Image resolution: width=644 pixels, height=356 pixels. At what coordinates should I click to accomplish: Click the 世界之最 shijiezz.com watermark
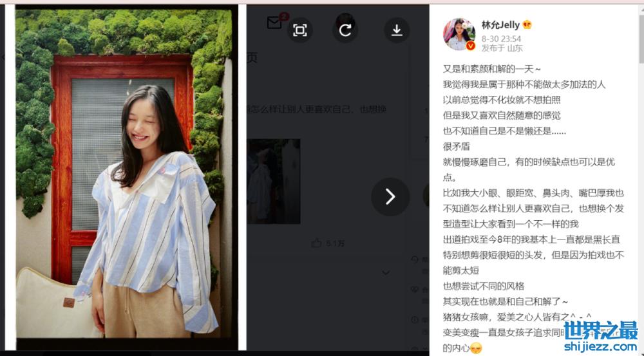(x=601, y=336)
